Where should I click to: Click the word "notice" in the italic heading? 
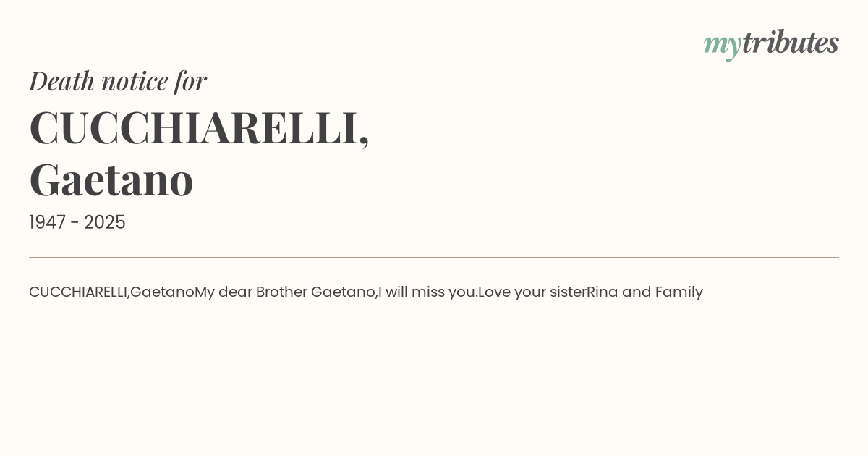(135, 80)
